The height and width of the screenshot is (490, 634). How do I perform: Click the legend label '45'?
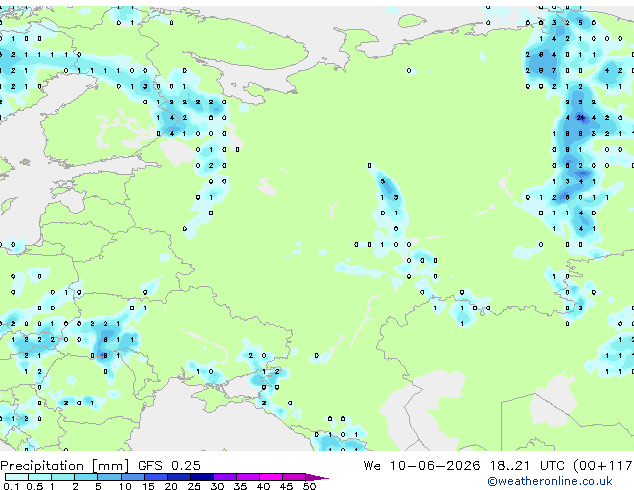pos(287,486)
